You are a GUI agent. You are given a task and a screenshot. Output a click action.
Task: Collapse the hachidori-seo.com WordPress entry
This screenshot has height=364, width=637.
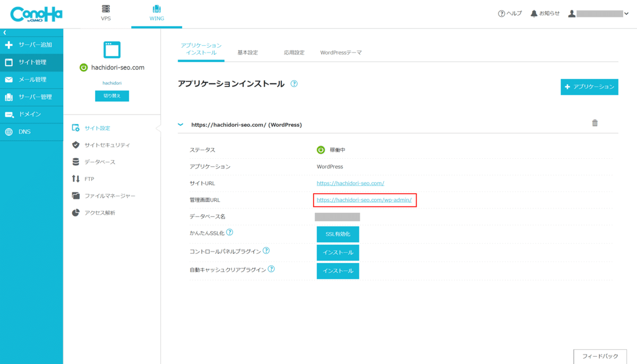point(180,125)
